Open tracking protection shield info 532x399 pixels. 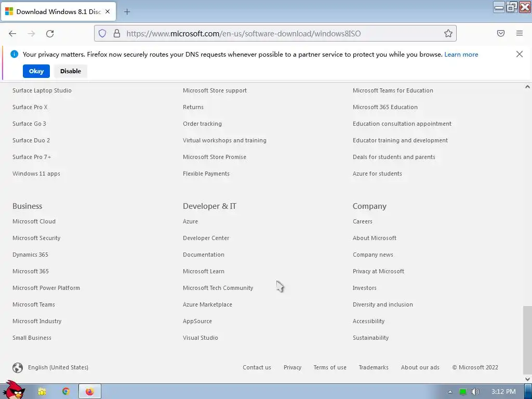tap(102, 33)
